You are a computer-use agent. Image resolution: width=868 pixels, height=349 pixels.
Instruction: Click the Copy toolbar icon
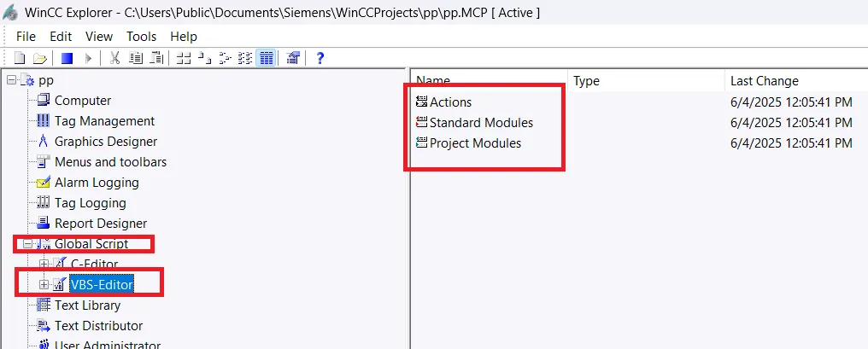(x=135, y=58)
